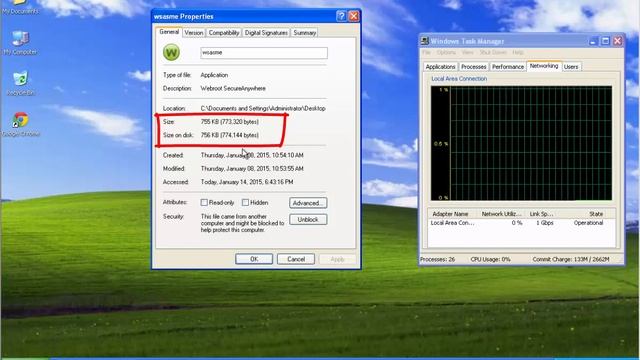Minimize the Windows Task Manager window
The height and width of the screenshot is (360, 640).
click(593, 41)
